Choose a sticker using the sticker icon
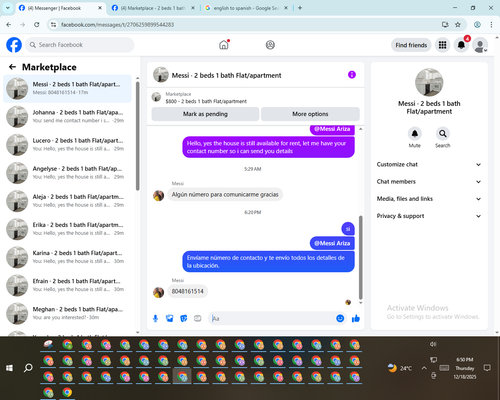The width and height of the screenshot is (500, 400). pos(183,319)
